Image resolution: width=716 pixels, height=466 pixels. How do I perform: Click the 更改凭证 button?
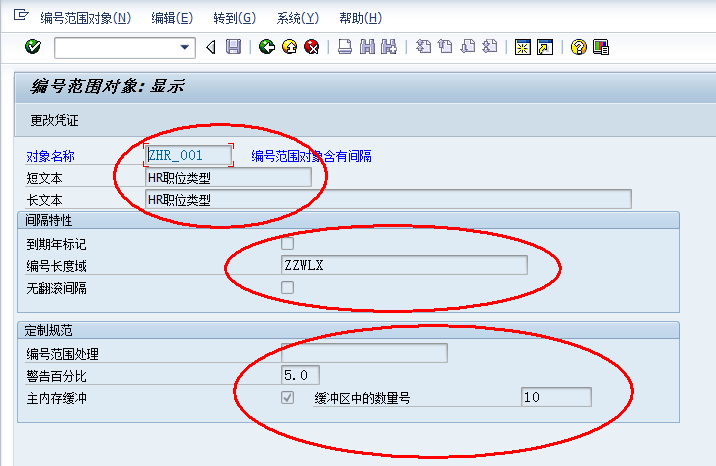(54, 120)
